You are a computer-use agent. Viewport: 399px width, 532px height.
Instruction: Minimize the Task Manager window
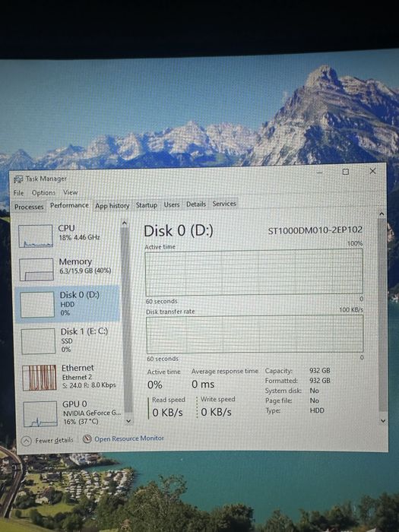pyautogui.click(x=319, y=173)
